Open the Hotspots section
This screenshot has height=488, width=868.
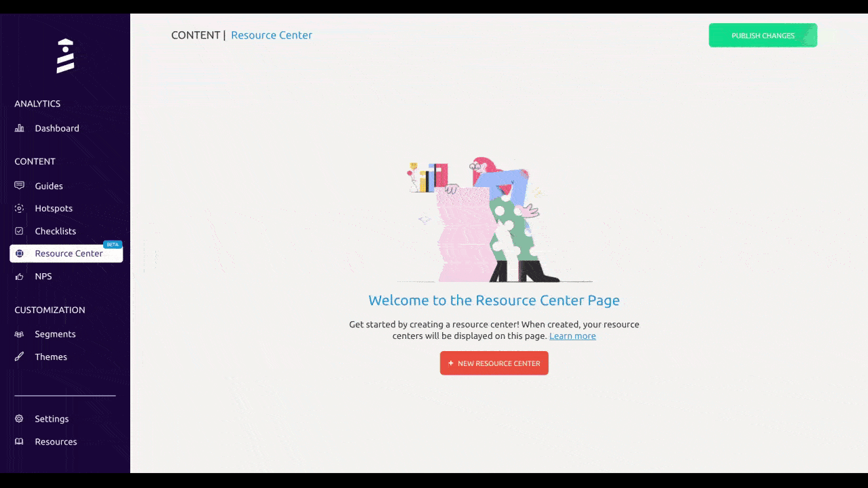(54, 208)
